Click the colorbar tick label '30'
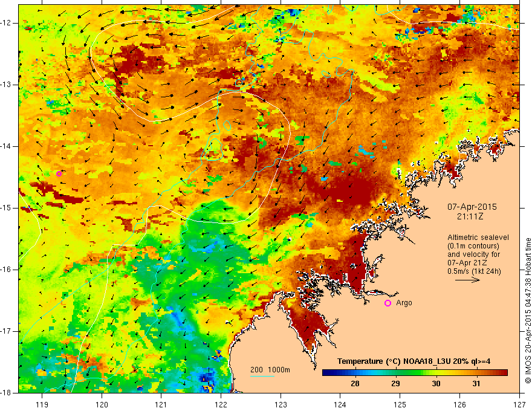Screen dimensions: 532x411 [436, 384]
